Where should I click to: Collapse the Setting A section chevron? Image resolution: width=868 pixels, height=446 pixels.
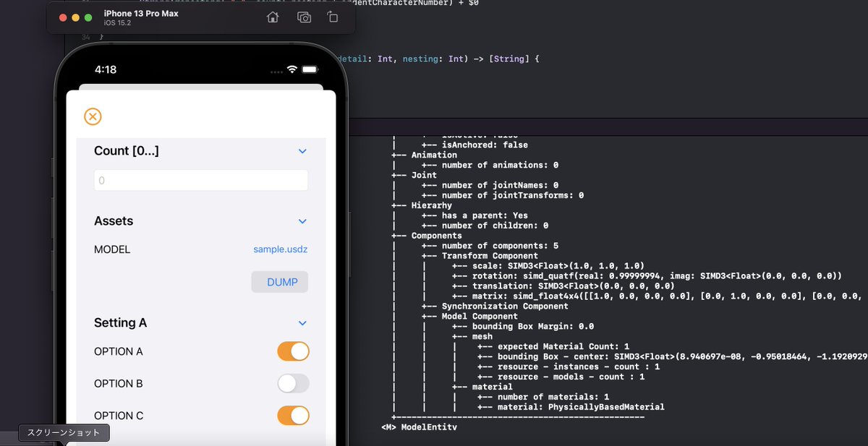tap(302, 323)
